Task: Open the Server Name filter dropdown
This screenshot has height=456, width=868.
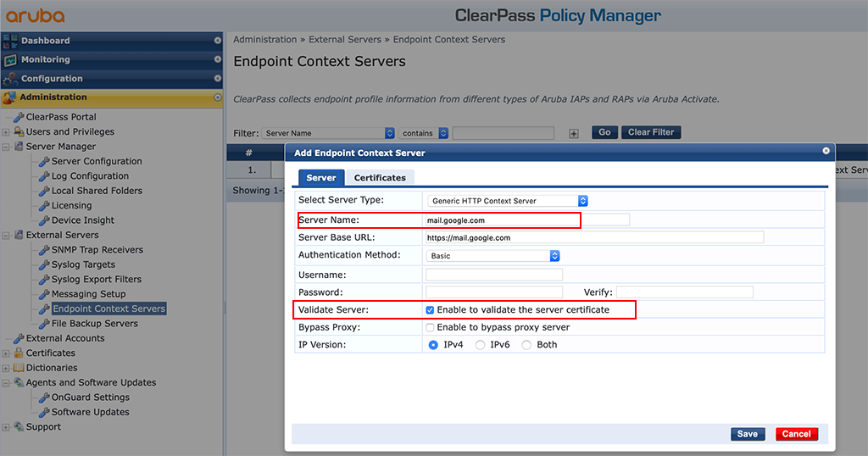Action: pyautogui.click(x=328, y=133)
